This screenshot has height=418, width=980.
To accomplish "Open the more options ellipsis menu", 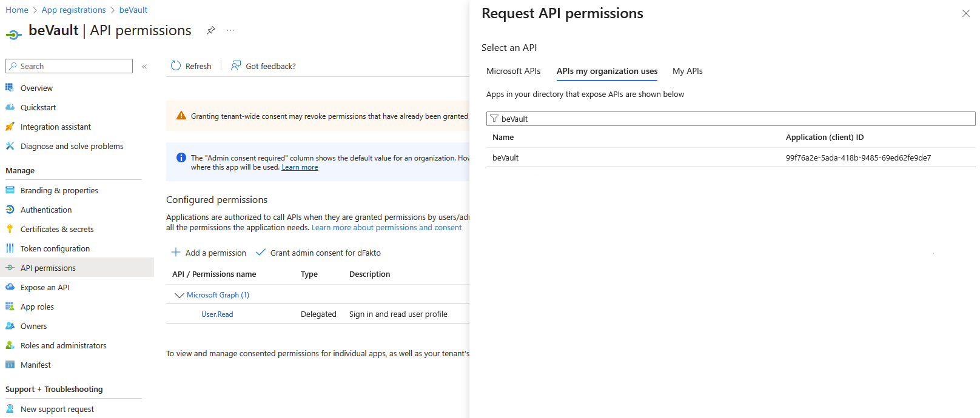I will [x=230, y=30].
